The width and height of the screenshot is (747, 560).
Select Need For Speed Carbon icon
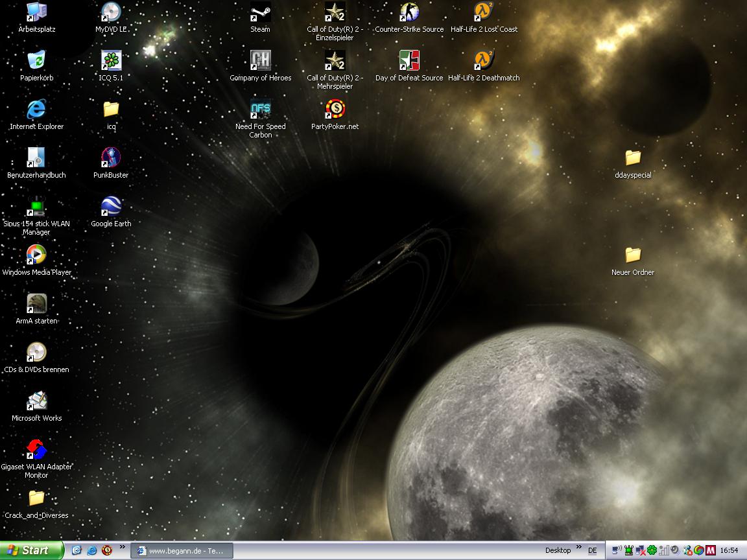pos(260,110)
